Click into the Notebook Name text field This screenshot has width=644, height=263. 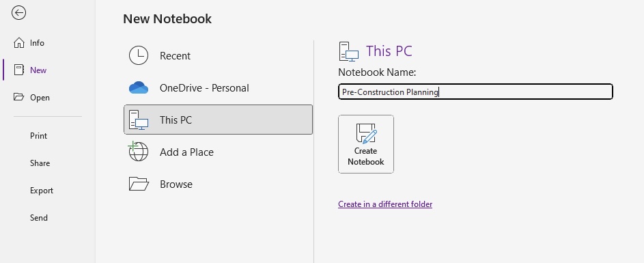coord(475,92)
